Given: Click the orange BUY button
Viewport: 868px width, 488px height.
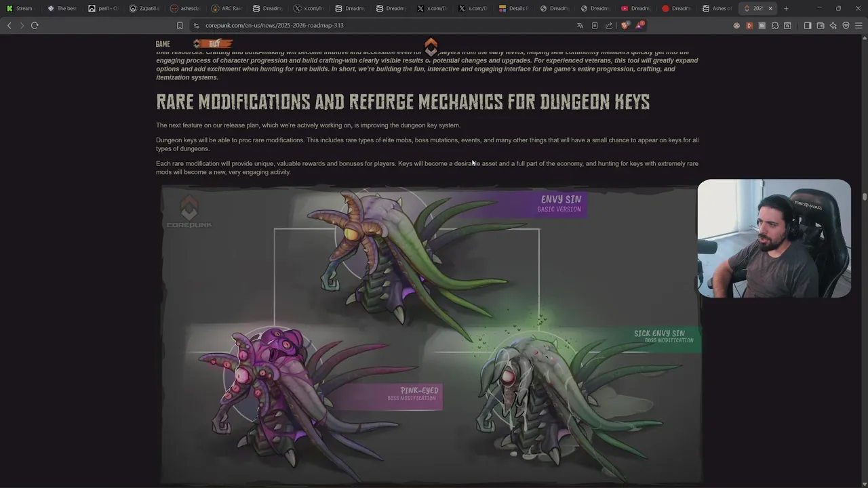Looking at the screenshot, I should tap(213, 44).
